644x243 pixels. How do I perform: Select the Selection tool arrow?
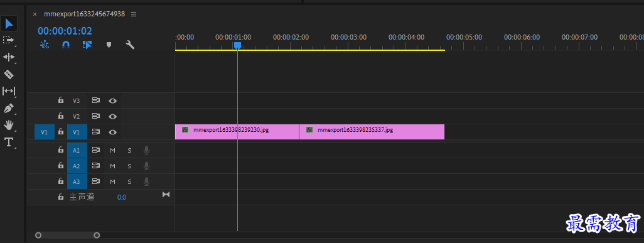(9, 23)
